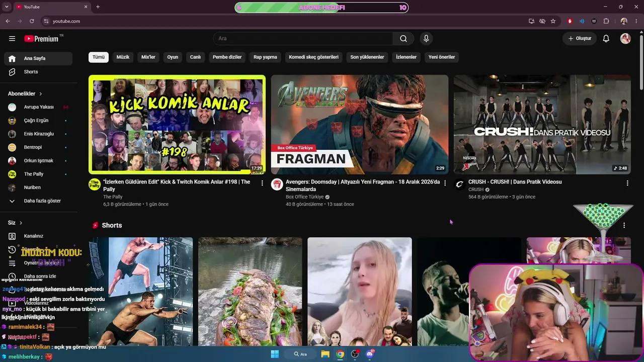
Task: Open File Explorer from the taskbar
Action: [x=325, y=354]
